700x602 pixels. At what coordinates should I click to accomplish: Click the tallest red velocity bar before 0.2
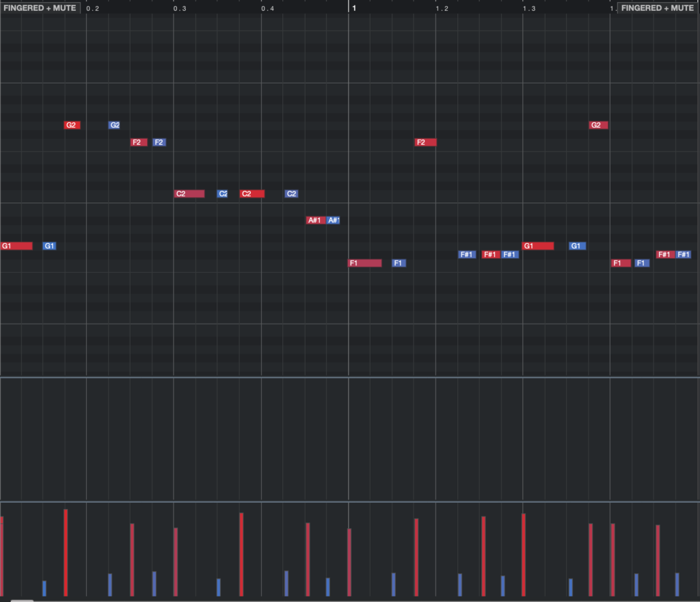(x=66, y=551)
